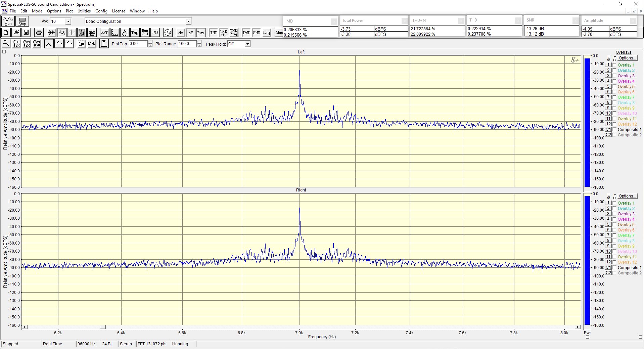Open Trigger settings (Trig)

coord(135,33)
